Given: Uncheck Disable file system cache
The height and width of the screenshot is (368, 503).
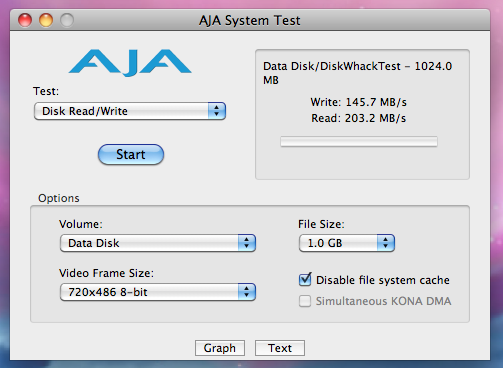Looking at the screenshot, I should pyautogui.click(x=305, y=280).
